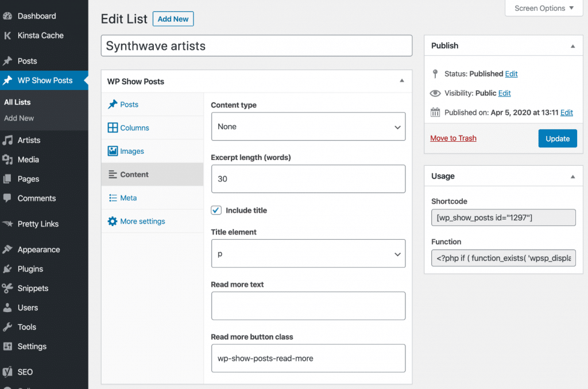Open the Snippets menu label

pos(33,288)
